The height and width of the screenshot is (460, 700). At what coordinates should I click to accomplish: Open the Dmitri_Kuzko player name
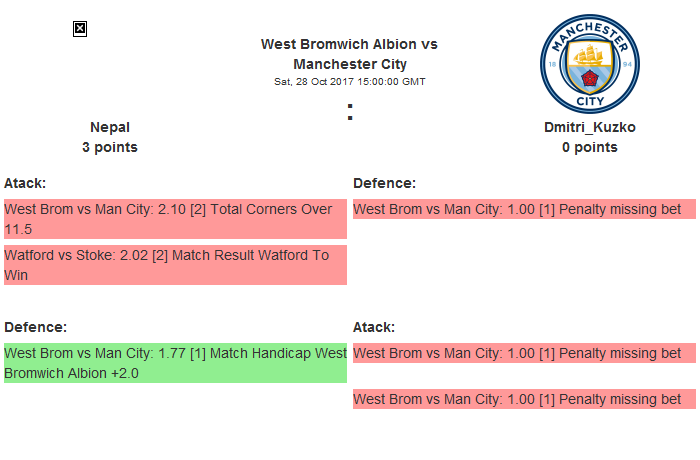point(590,127)
